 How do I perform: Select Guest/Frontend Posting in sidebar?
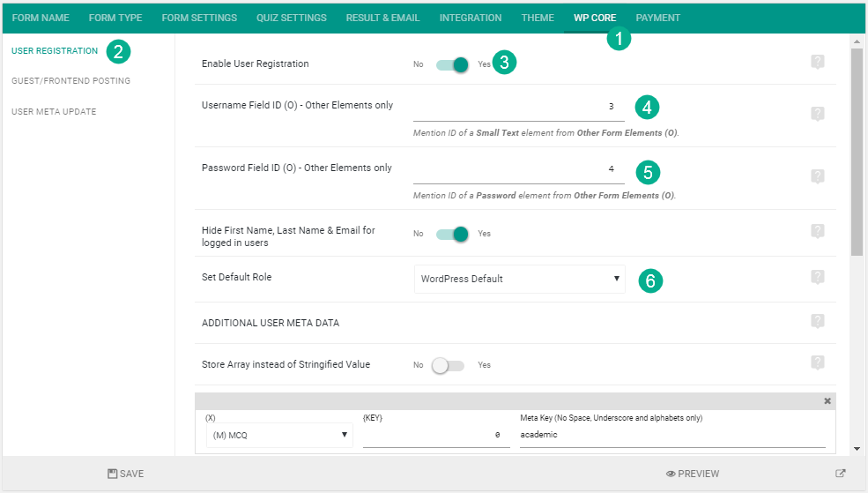[70, 81]
